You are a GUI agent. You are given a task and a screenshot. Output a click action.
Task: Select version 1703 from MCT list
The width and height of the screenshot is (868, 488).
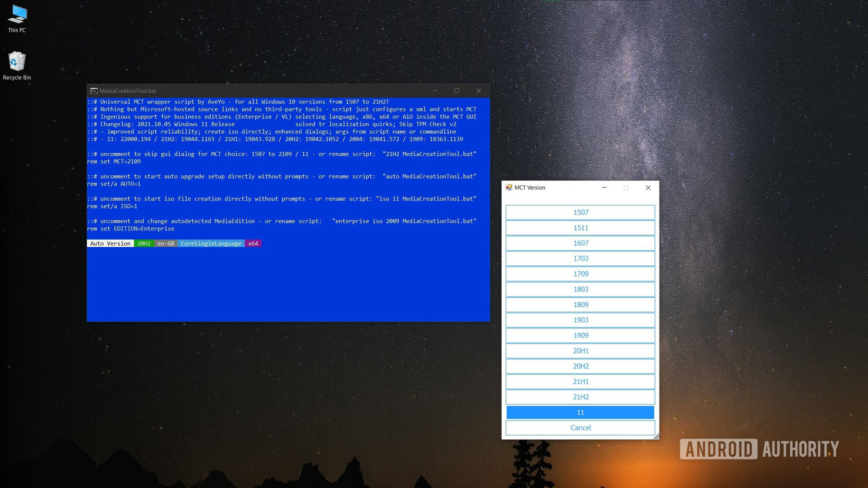[580, 258]
